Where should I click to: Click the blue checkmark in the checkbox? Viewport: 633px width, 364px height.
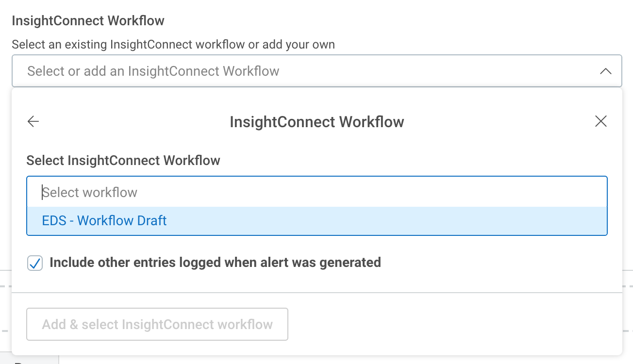click(x=35, y=264)
